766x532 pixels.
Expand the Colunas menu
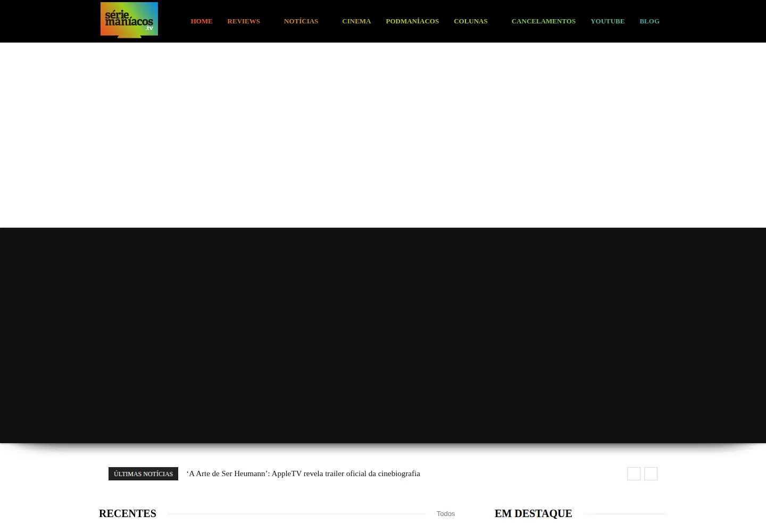tap(471, 21)
